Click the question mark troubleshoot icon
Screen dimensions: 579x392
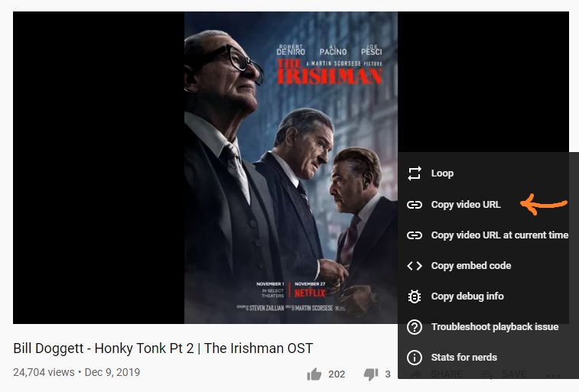415,327
